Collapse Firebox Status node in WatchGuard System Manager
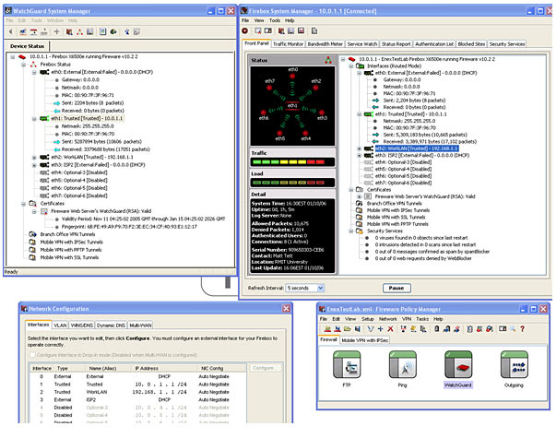 [x=23, y=64]
